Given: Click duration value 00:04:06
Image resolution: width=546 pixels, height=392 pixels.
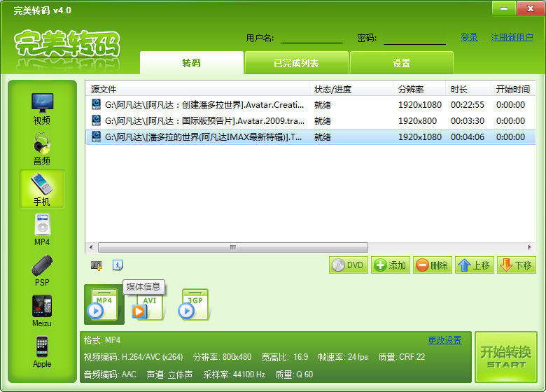Looking at the screenshot, I should (468, 136).
